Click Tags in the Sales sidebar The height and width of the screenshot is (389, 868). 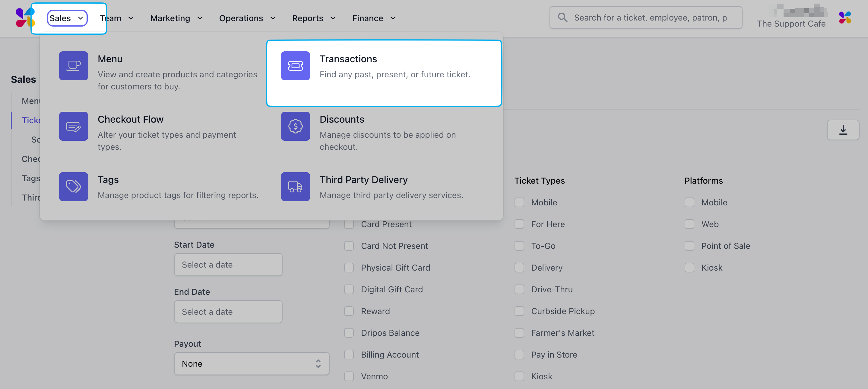pos(31,178)
